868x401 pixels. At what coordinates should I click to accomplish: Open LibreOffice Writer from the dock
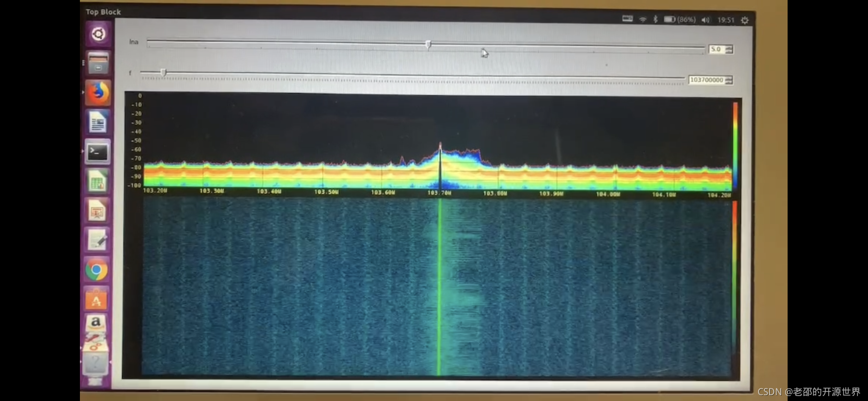pyautogui.click(x=98, y=122)
